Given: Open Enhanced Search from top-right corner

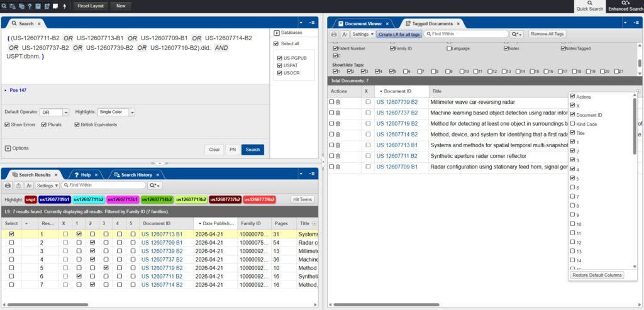Looking at the screenshot, I should pyautogui.click(x=626, y=6).
